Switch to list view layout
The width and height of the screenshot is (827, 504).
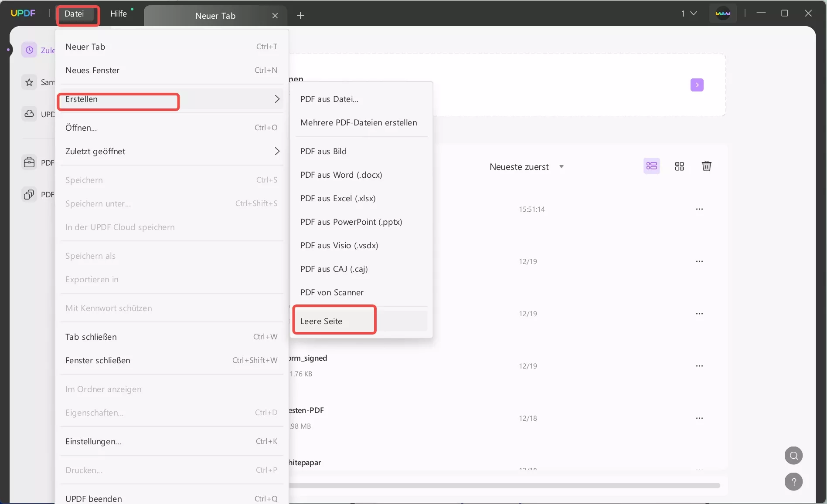(x=652, y=166)
